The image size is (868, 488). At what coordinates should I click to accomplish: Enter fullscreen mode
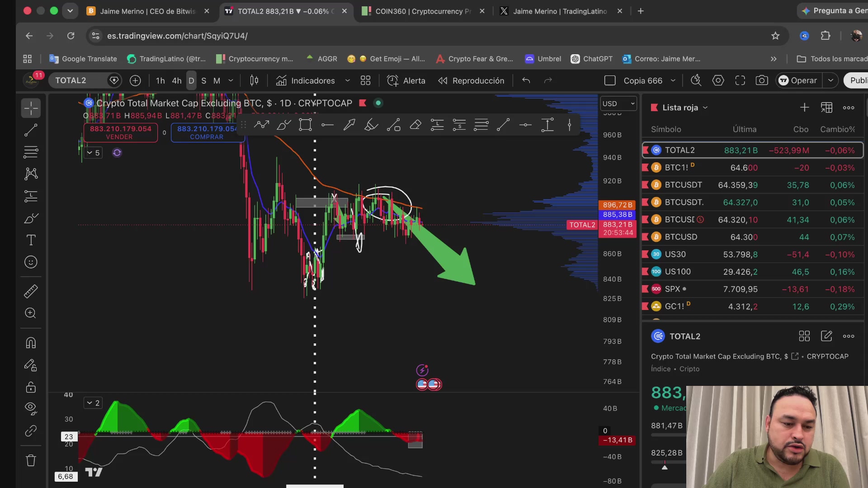[740, 80]
